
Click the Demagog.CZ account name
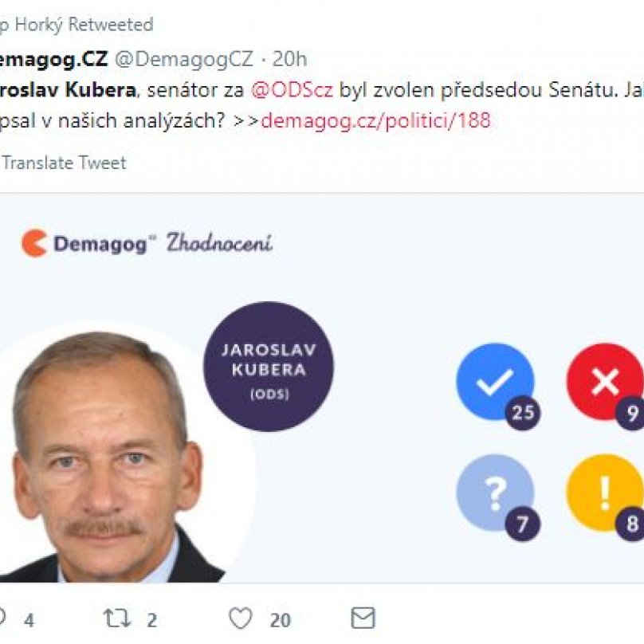pos(54,59)
